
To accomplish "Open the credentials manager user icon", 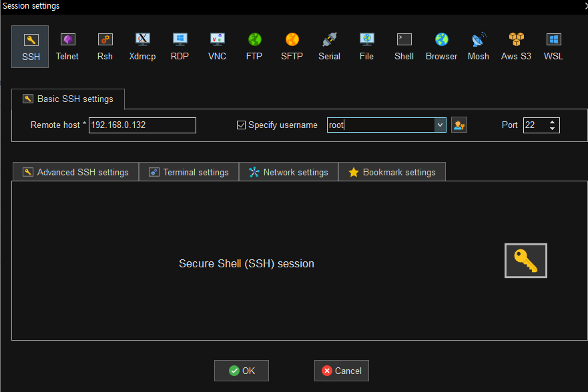I will coord(459,125).
